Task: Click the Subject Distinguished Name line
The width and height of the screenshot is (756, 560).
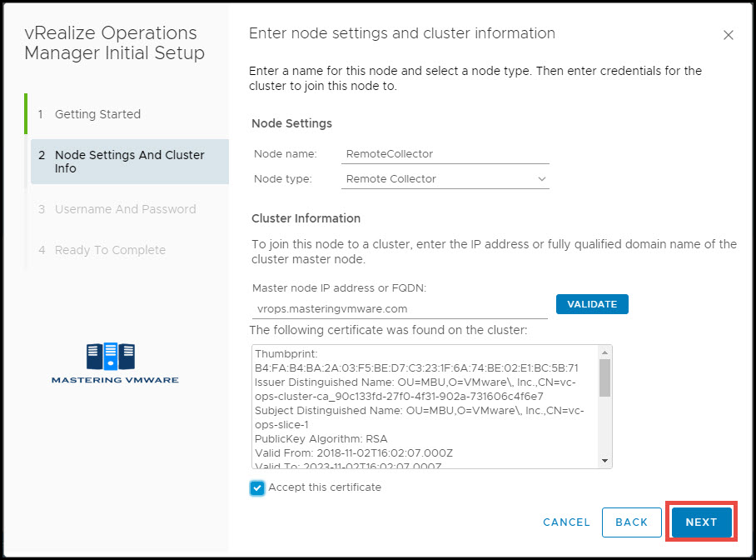Action: tap(420, 417)
